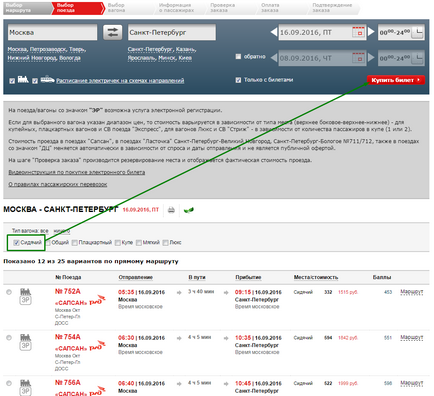Open 'Видеоинструкция по покупке электронного билета' link
The image size is (434, 396).
pyautogui.click(x=77, y=172)
